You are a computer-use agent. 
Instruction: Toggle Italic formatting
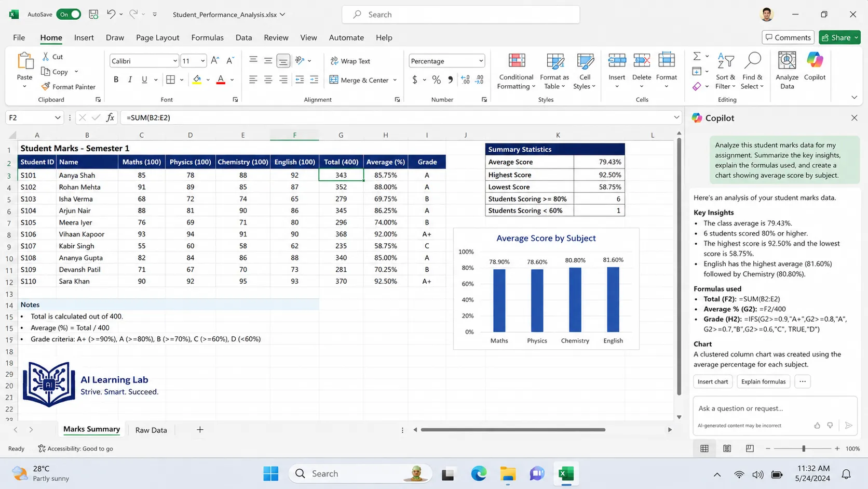(x=130, y=80)
